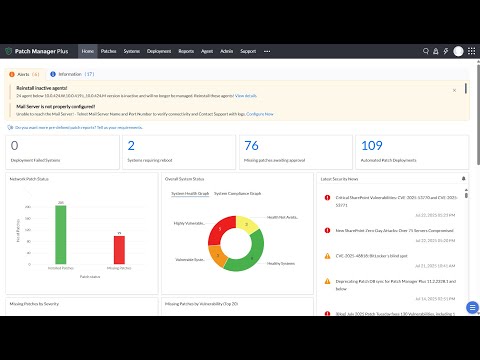Screen dimensions: 480x360
Task: Switch to the Alerts tab
Action: [24, 74]
